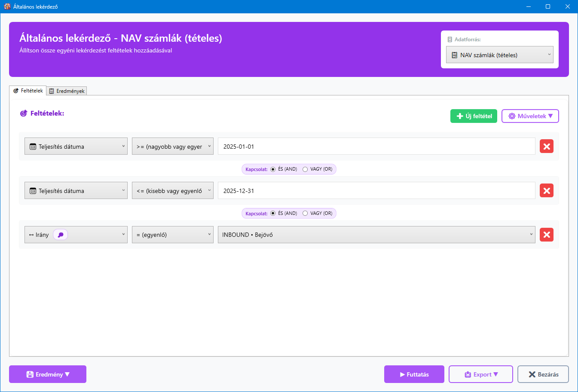Click the target icon next to Feltételek heading
The image size is (578, 392).
(24, 113)
